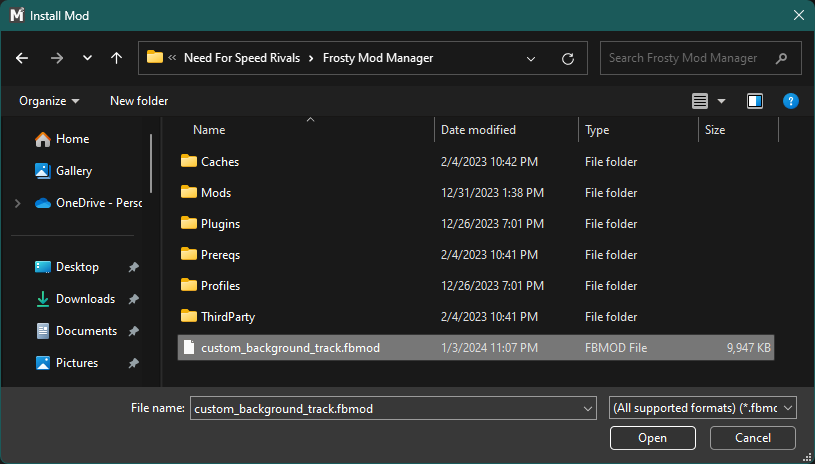This screenshot has width=815, height=464.
Task: Click the navigation pane scrollbar
Action: pos(151,163)
